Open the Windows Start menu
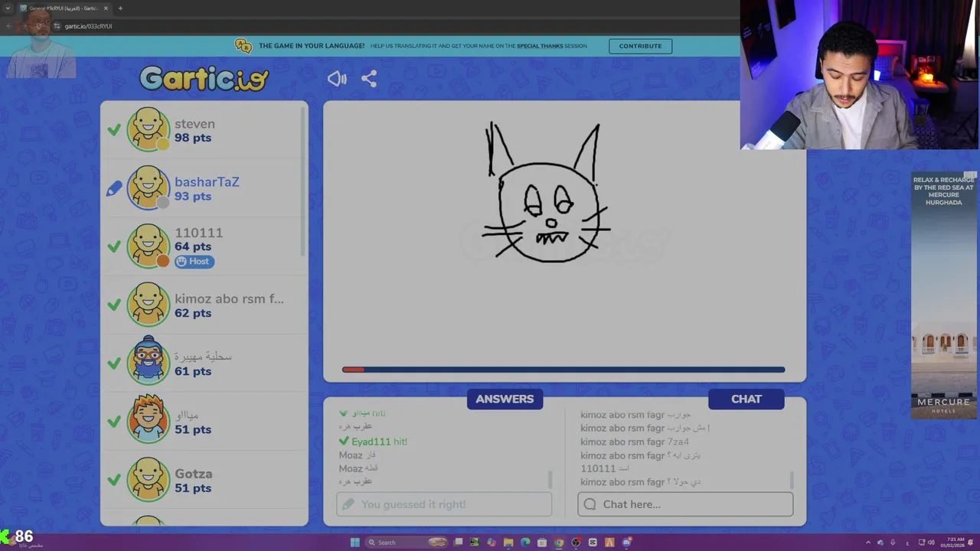The width and height of the screenshot is (980, 551). click(x=354, y=543)
